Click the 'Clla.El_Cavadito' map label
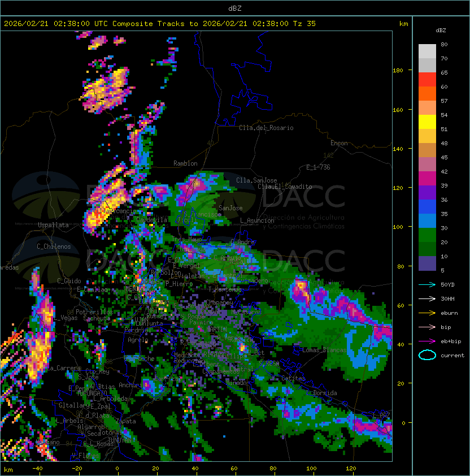Image resolution: width=470 pixels, height=476 pixels. coord(285,187)
